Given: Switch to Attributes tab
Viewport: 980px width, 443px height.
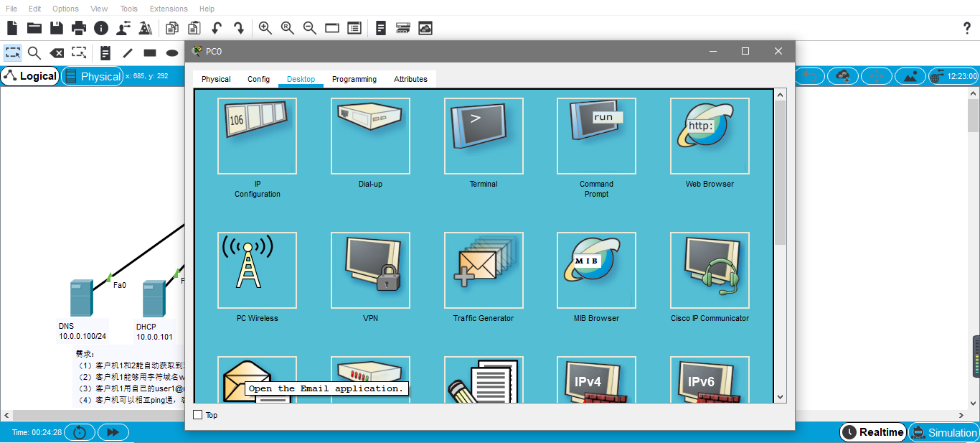Looking at the screenshot, I should pos(410,79).
